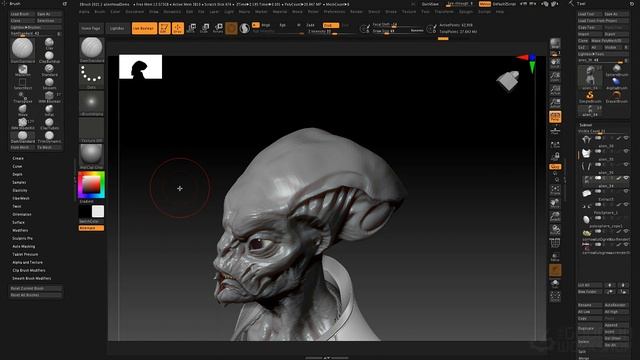Open the Zplugin menu

tap(466, 12)
